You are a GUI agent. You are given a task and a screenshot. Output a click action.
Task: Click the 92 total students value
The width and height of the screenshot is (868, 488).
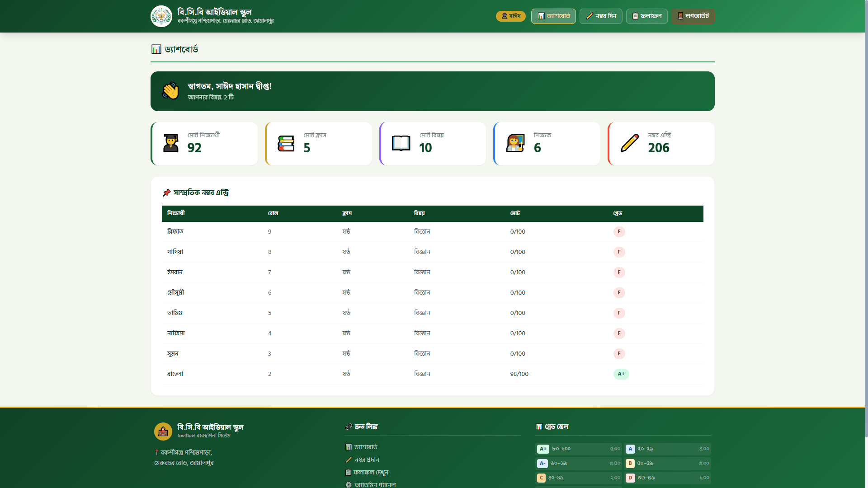point(194,148)
